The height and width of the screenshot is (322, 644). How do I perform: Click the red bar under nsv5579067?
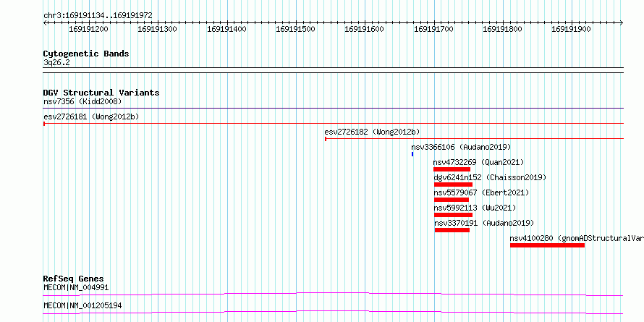pyautogui.click(x=452, y=200)
